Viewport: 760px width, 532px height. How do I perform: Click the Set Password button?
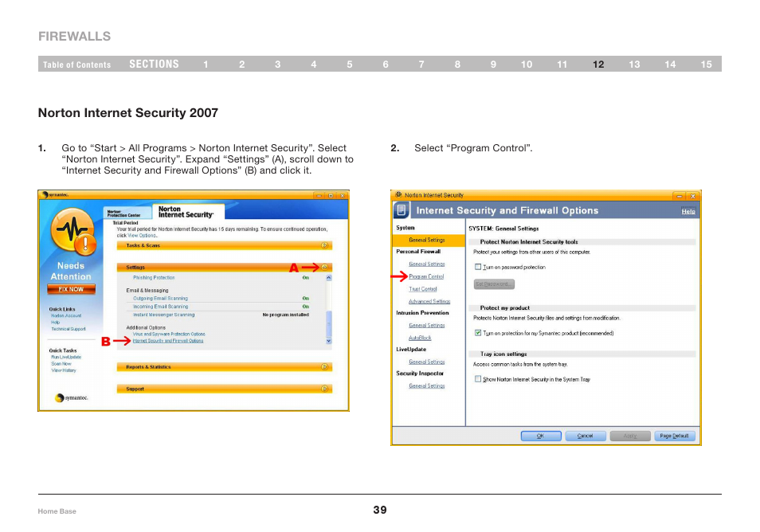494,284
